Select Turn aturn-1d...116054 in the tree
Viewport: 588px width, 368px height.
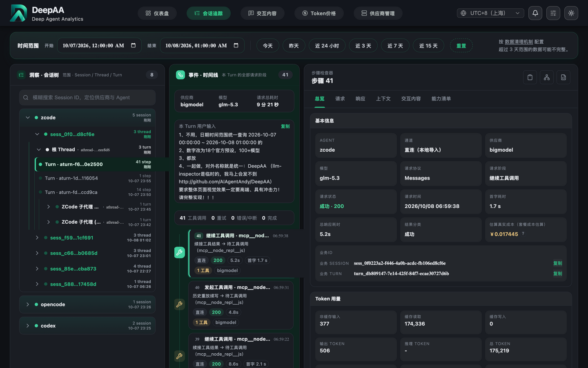(96, 178)
